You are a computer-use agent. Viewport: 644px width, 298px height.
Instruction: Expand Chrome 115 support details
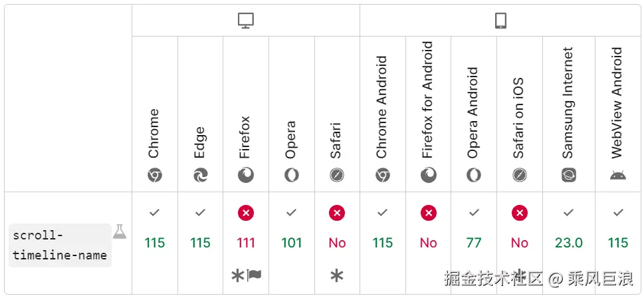pyautogui.click(x=154, y=243)
